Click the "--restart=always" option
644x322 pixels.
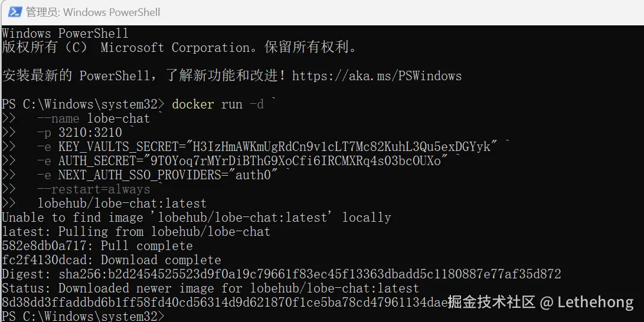(x=93, y=189)
